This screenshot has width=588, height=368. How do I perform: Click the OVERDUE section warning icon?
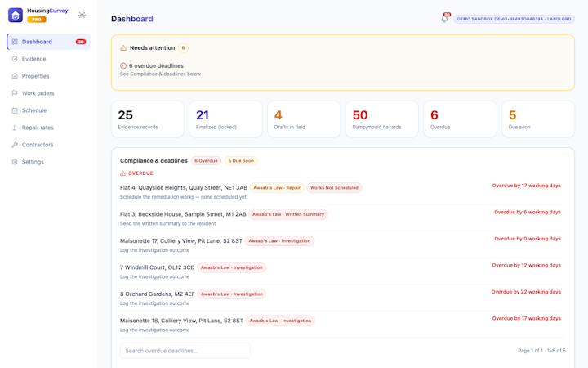point(122,173)
